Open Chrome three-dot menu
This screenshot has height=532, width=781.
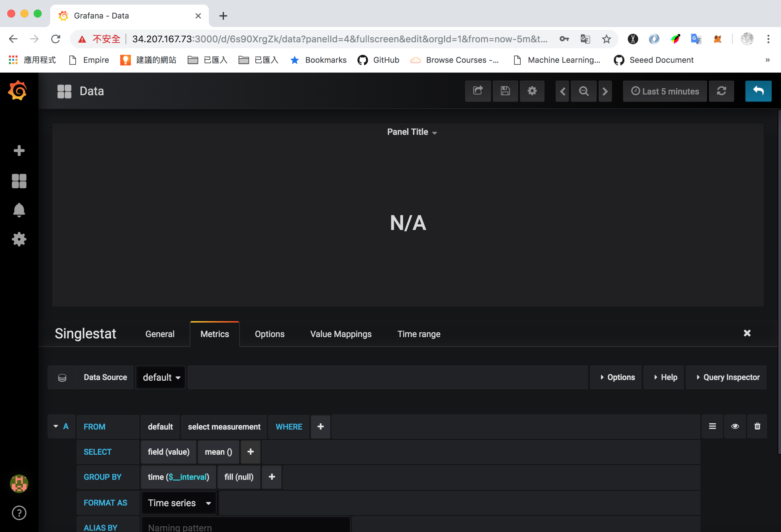[x=768, y=39]
